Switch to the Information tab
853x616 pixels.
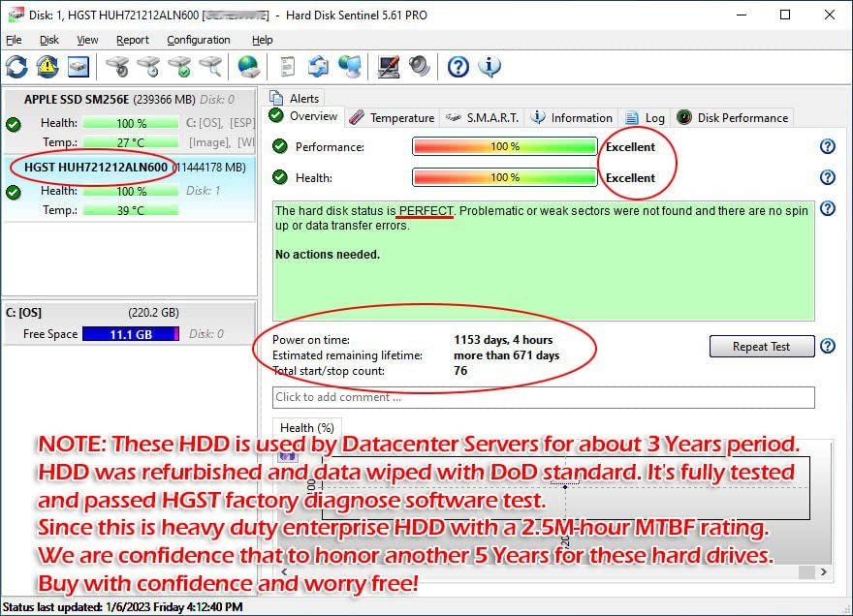(x=572, y=117)
